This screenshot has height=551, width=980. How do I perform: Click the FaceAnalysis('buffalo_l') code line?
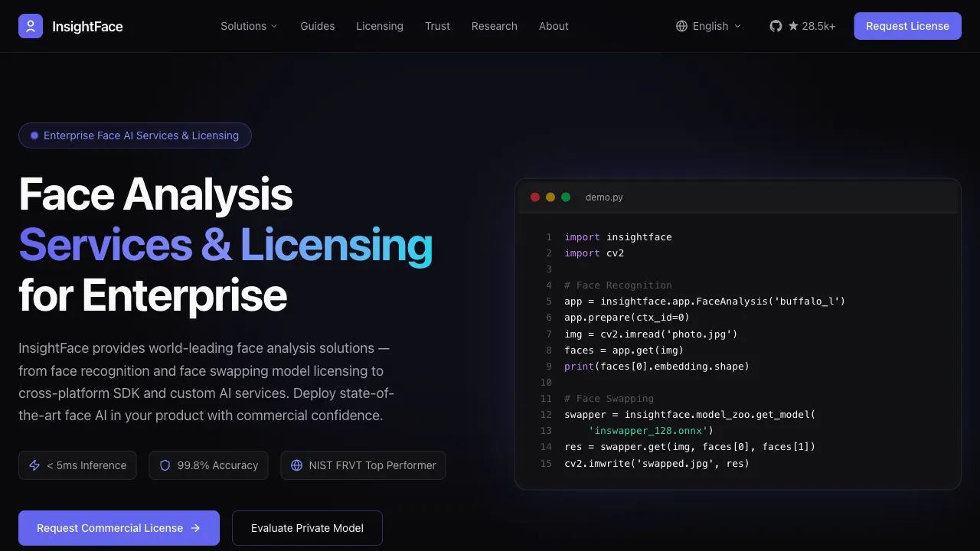704,302
